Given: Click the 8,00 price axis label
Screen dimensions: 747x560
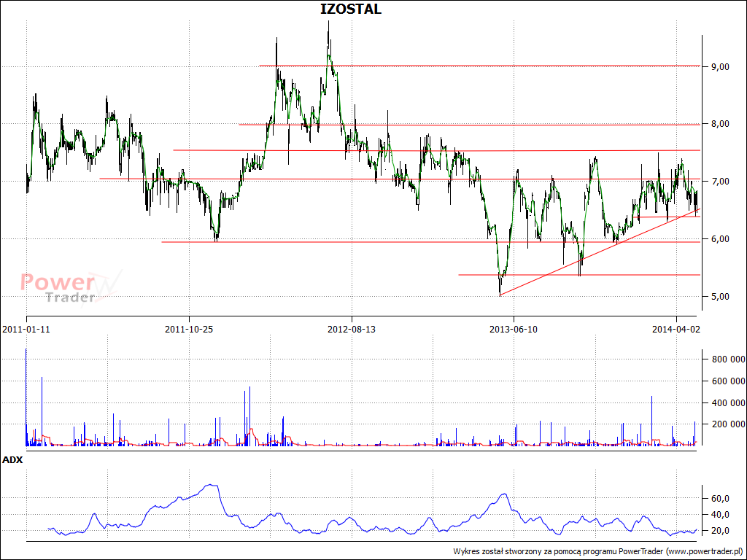Looking at the screenshot, I should [x=720, y=124].
